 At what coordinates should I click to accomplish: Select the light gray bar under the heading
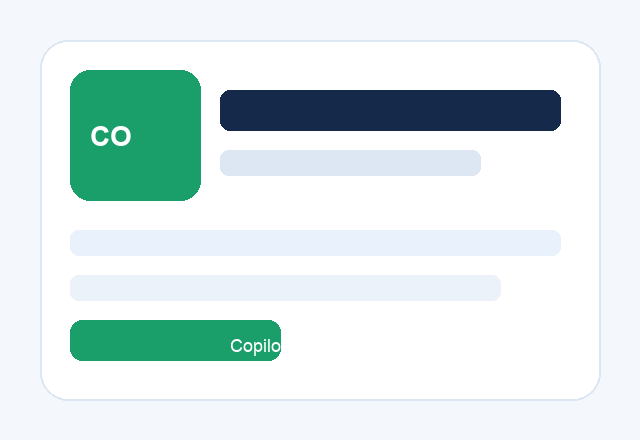350,163
